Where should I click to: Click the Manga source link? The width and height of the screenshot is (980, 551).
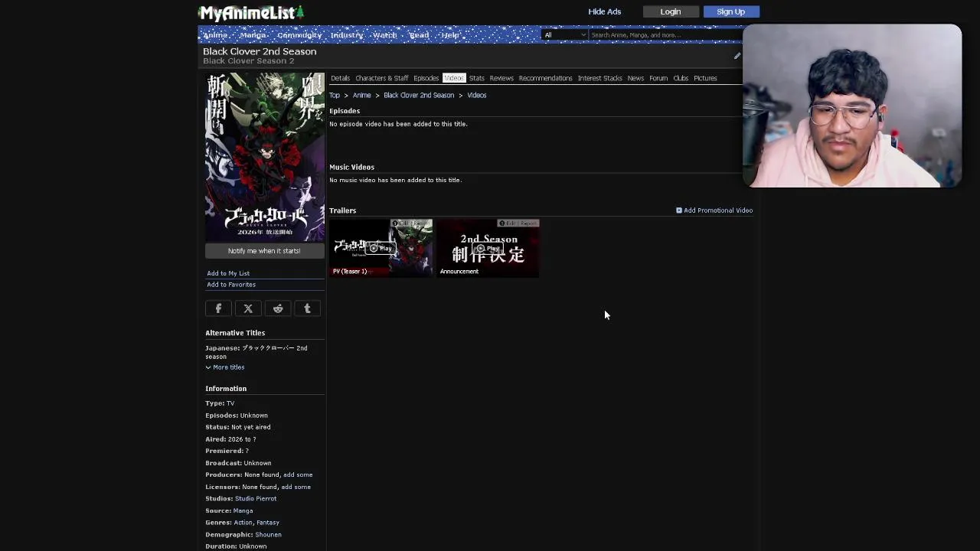tap(243, 510)
